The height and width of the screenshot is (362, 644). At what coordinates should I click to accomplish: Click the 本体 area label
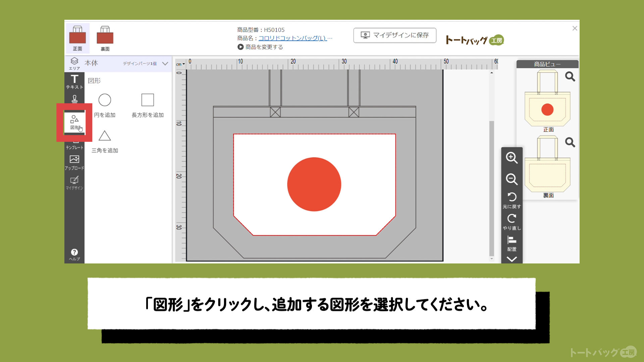(91, 63)
